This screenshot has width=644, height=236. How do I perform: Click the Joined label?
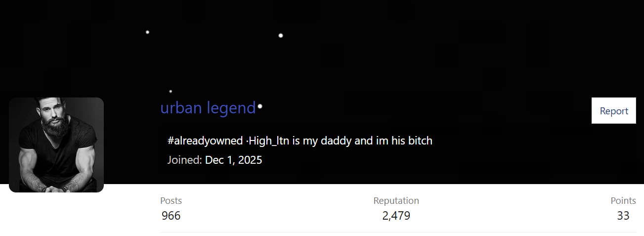pos(184,160)
